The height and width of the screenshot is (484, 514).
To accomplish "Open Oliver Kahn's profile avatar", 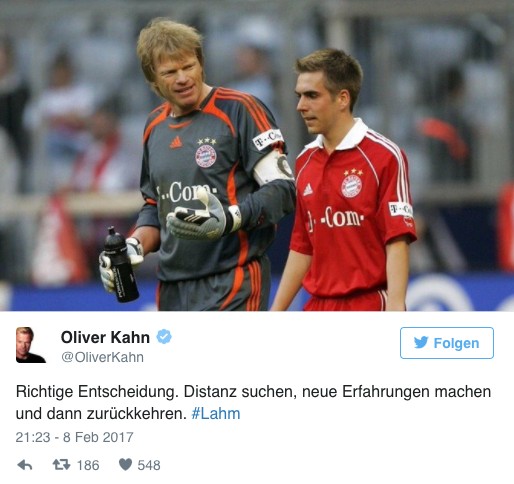I will coord(31,345).
